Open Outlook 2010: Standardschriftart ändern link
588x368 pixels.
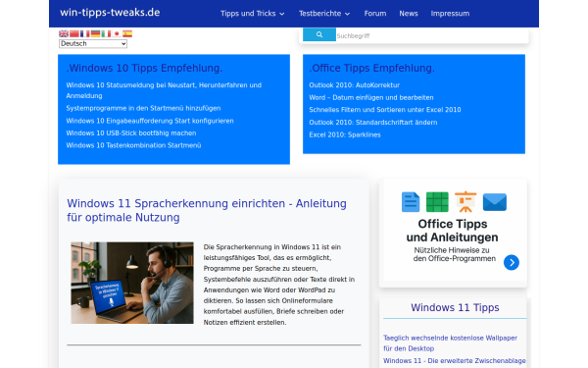coord(373,123)
